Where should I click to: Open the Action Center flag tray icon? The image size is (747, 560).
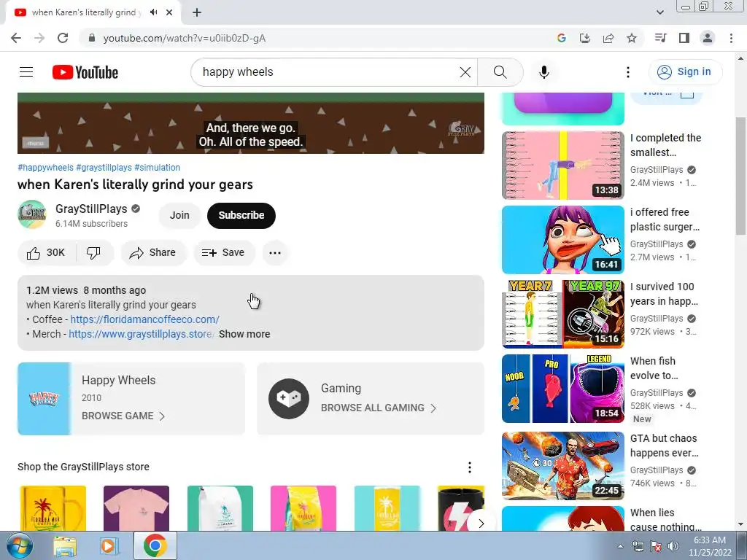coord(656,546)
